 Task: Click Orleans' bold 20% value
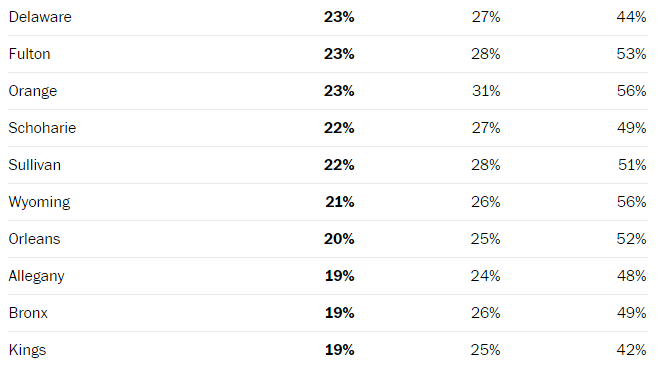point(339,239)
